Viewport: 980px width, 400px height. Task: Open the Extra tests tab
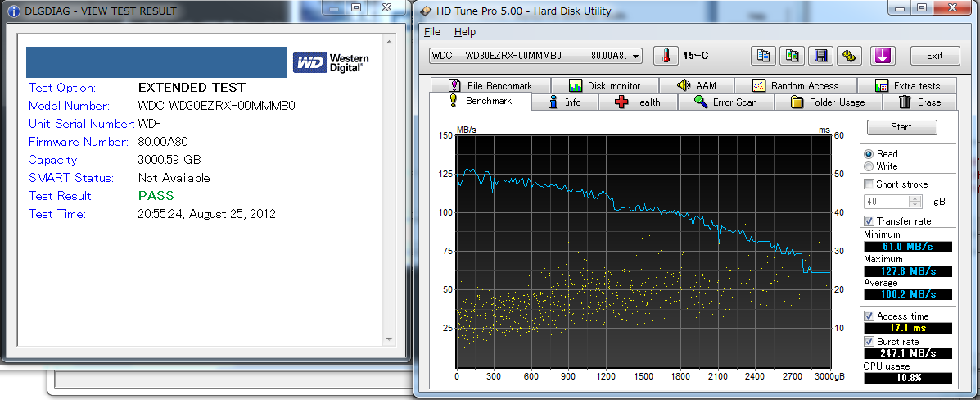[907, 86]
